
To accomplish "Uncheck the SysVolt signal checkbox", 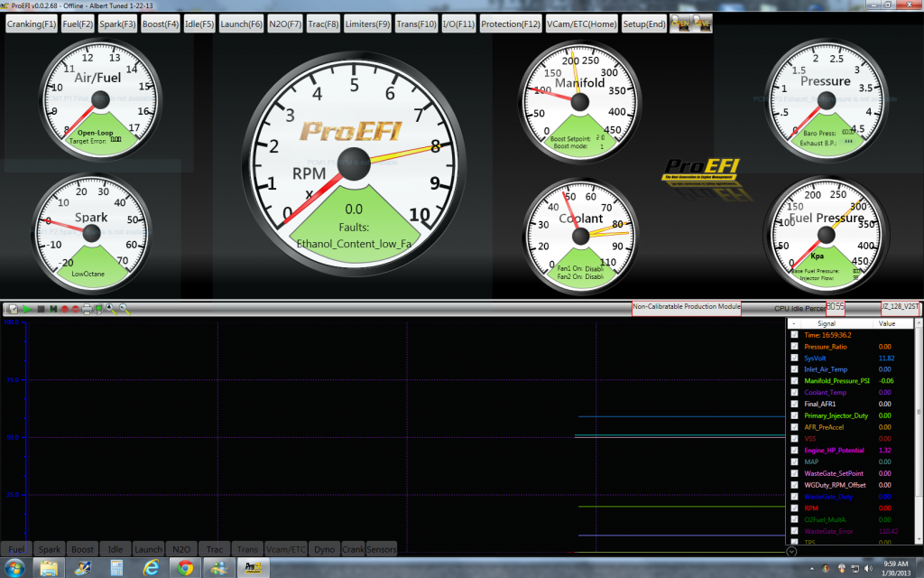I will click(794, 358).
